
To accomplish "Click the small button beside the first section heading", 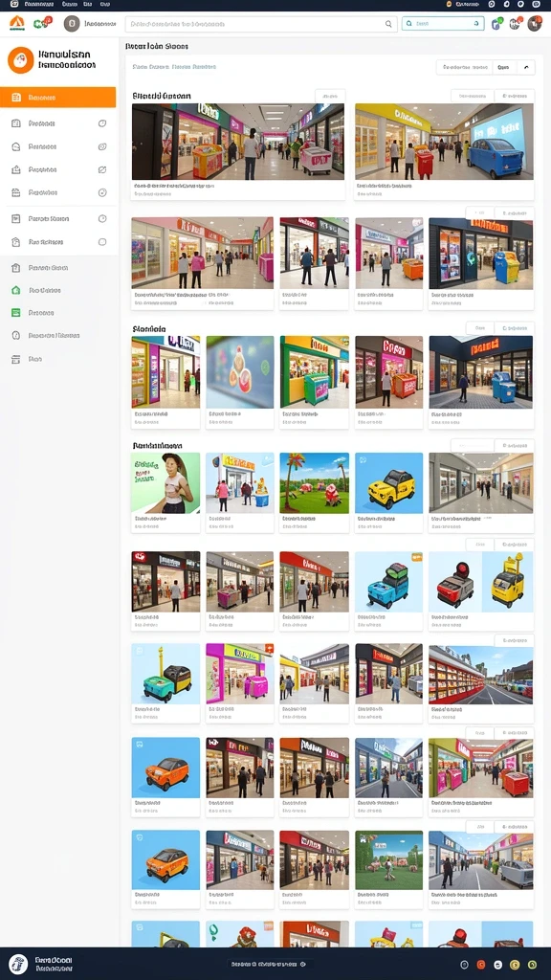I will 330,96.
